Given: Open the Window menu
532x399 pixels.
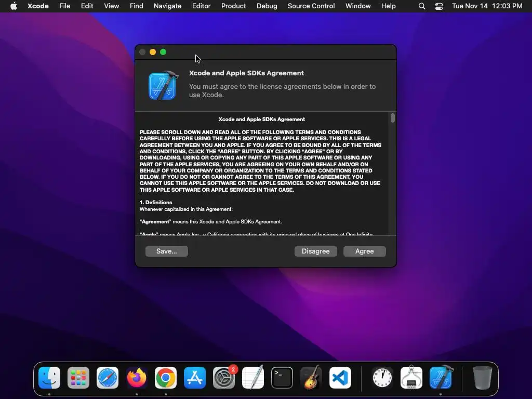Looking at the screenshot, I should point(358,6).
